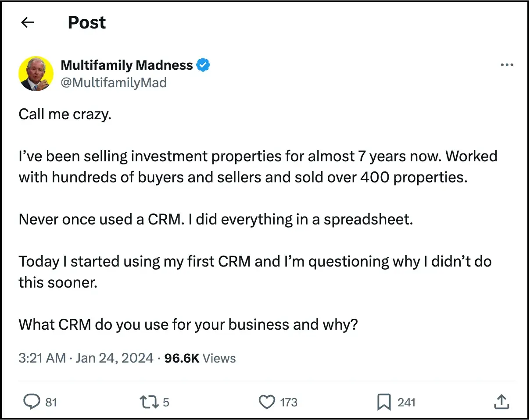Click the Post heading at top
The image size is (530, 420).
86,23
